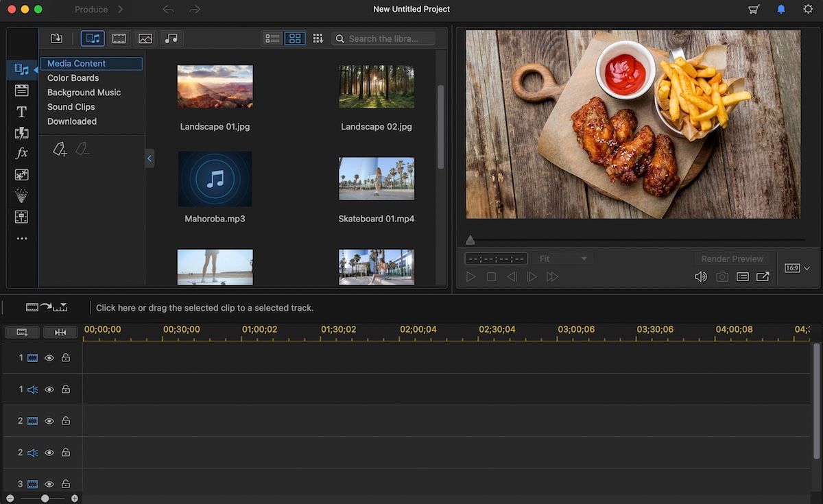Toggle visibility of video track 1
This screenshot has width=823, height=504.
coord(49,358)
